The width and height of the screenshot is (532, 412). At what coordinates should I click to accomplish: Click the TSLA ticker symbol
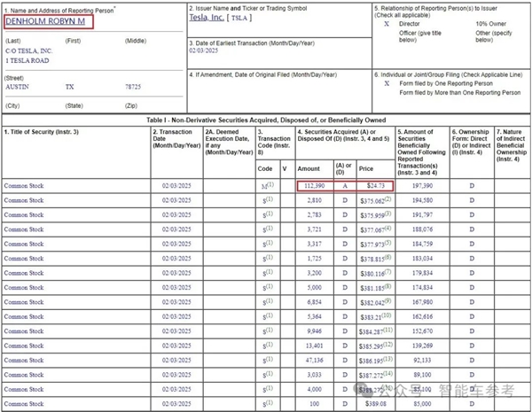pos(239,18)
